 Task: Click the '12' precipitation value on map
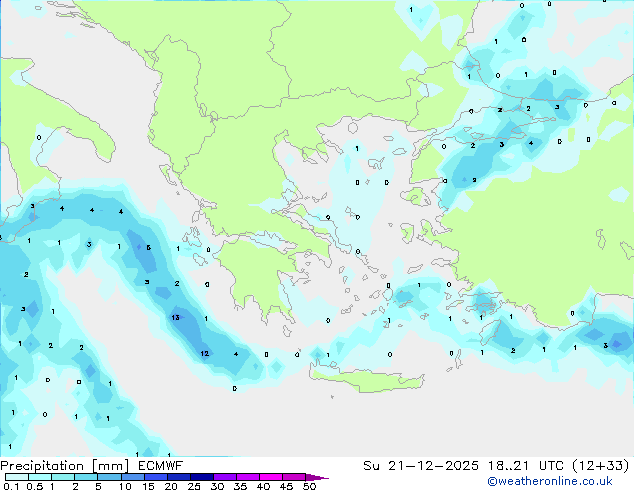(205, 353)
